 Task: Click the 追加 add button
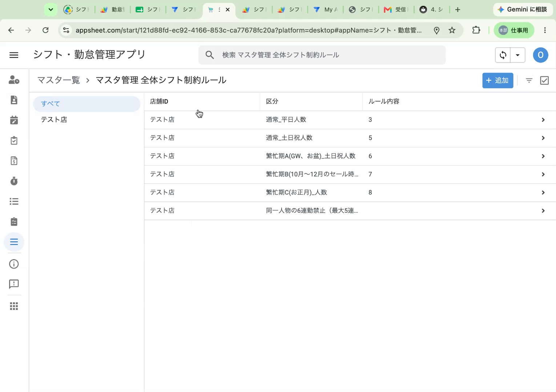pyautogui.click(x=497, y=81)
